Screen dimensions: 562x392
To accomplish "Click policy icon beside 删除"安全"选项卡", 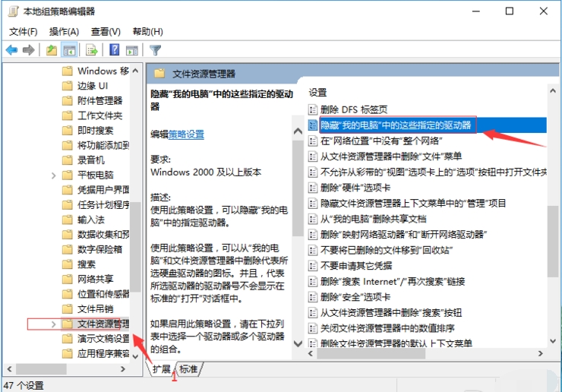I will tap(313, 297).
